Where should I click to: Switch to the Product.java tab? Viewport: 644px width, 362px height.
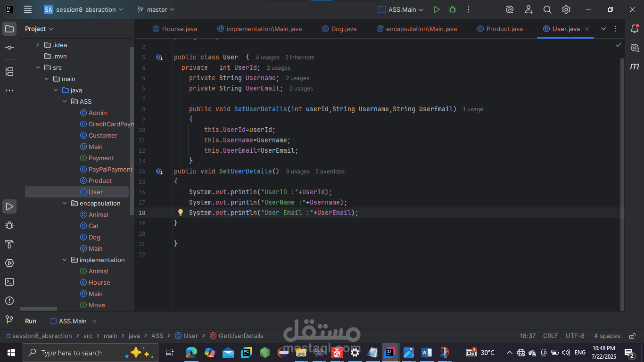point(504,29)
